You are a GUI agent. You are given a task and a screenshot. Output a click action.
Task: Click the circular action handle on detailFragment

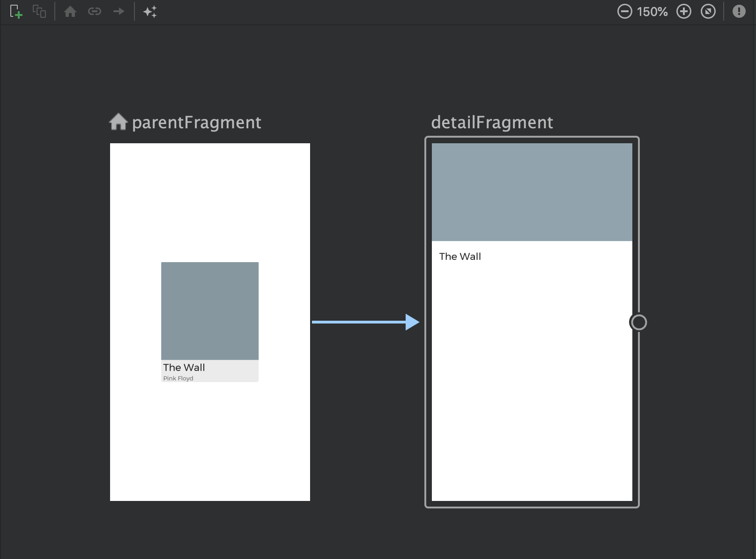click(638, 322)
